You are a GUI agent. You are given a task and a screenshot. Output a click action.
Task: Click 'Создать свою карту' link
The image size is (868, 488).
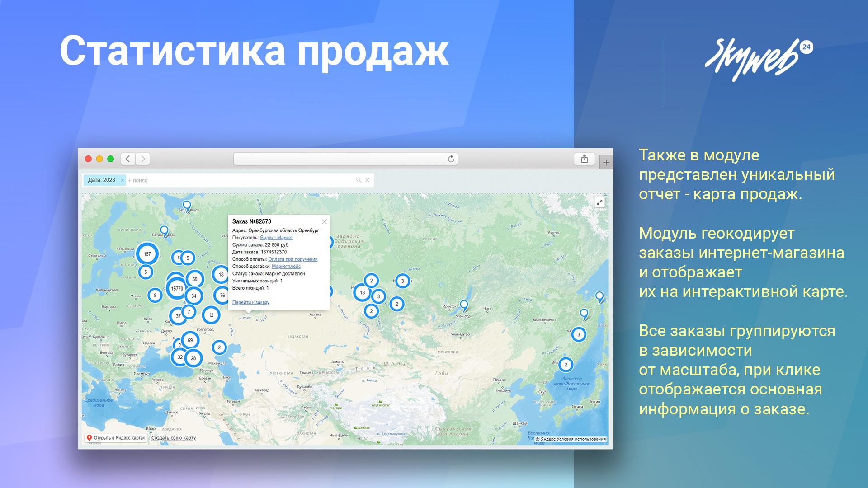click(174, 438)
